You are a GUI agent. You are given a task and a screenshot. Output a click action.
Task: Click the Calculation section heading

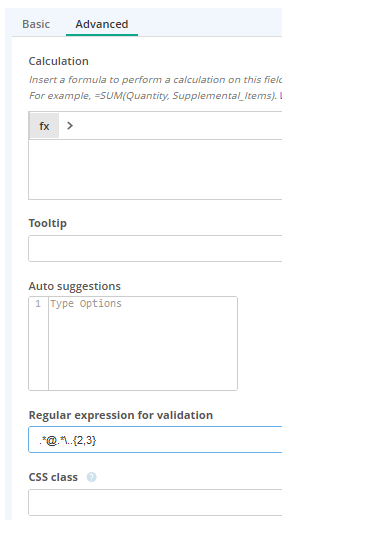[58, 61]
